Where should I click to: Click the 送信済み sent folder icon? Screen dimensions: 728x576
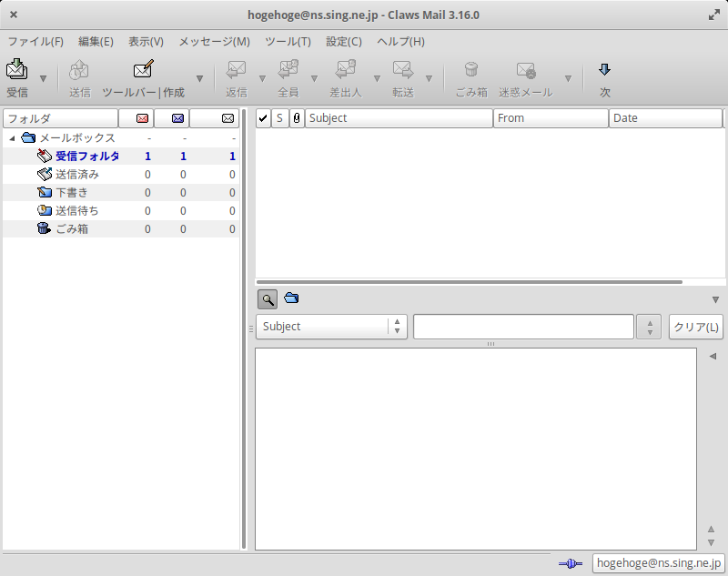[x=44, y=174]
